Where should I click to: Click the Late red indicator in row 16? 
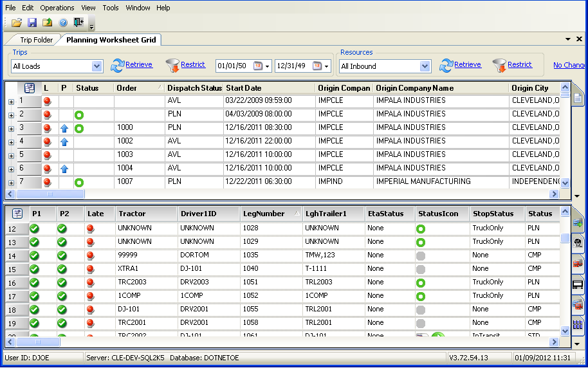point(90,282)
